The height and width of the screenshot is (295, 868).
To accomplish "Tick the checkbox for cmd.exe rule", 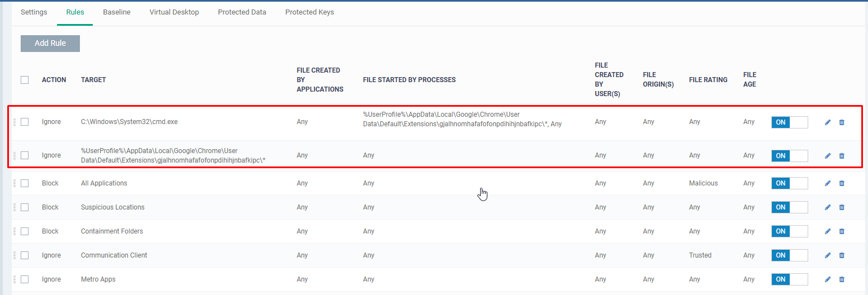I will [25, 122].
